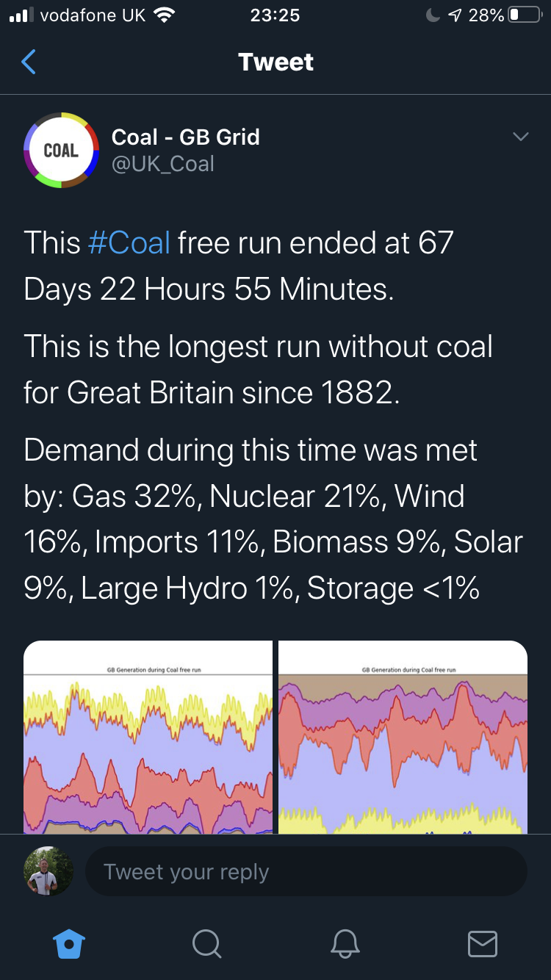Tap your profile photo beside reply field
The image size is (551, 980).
click(48, 871)
